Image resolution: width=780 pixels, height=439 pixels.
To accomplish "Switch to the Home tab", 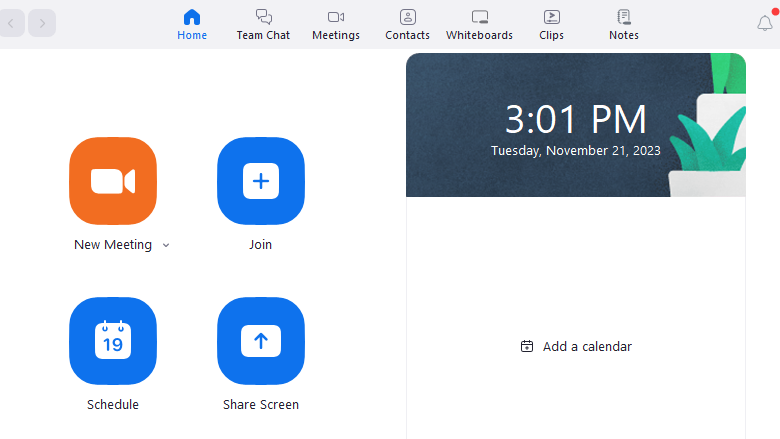I will 192,24.
